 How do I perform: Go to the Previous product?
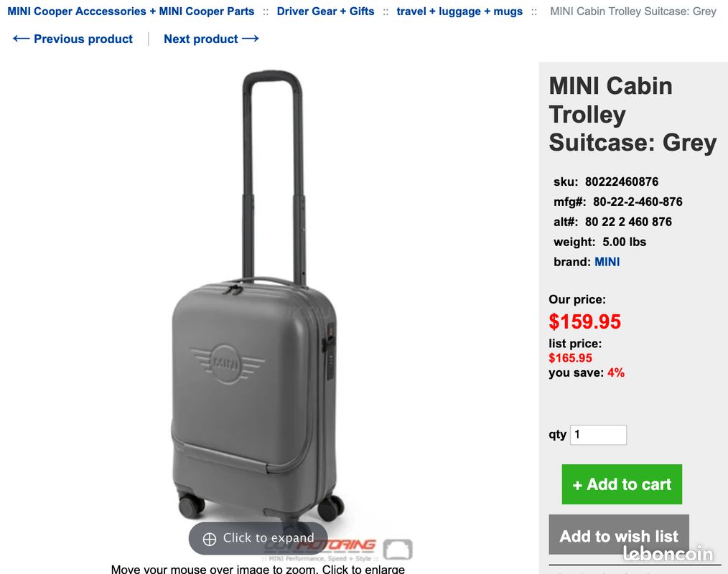pos(83,39)
